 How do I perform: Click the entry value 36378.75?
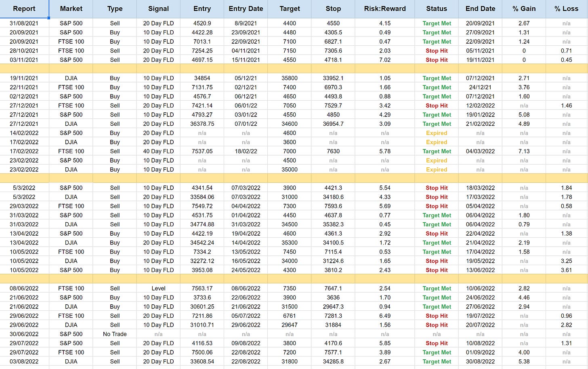(202, 124)
